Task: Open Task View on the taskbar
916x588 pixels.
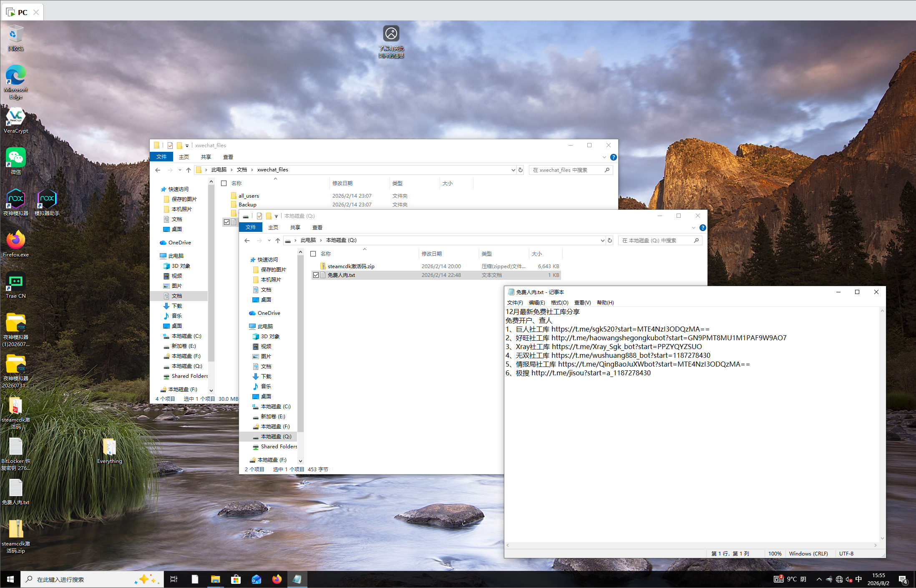Action: tap(174, 579)
